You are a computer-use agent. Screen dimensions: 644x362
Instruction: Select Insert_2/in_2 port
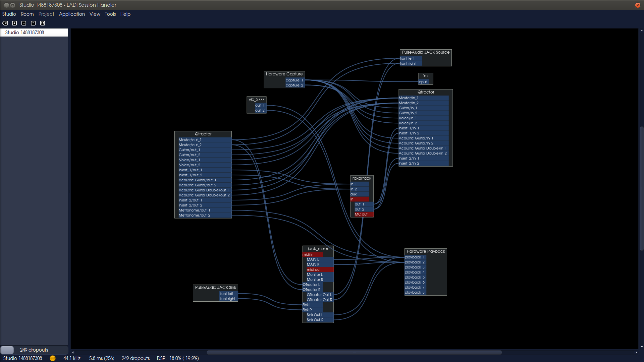(424, 164)
